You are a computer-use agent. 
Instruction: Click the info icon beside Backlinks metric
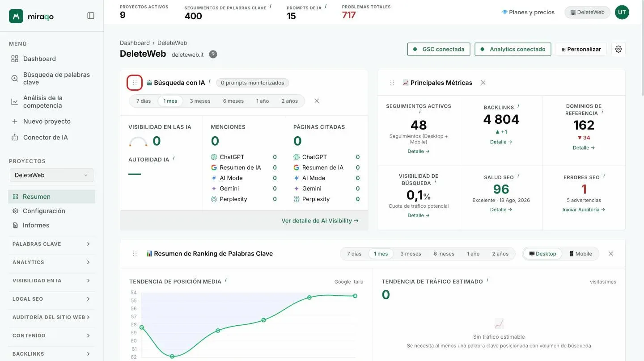[x=518, y=106]
